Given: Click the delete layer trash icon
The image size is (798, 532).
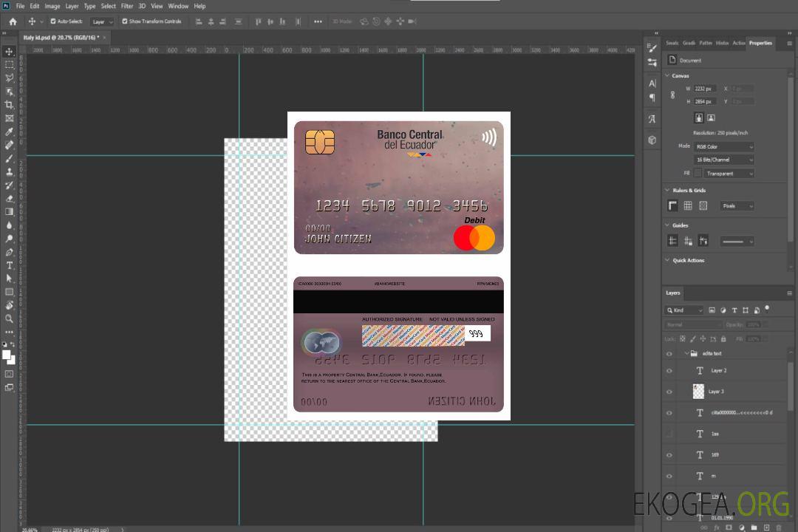Looking at the screenshot, I should coord(779,528).
